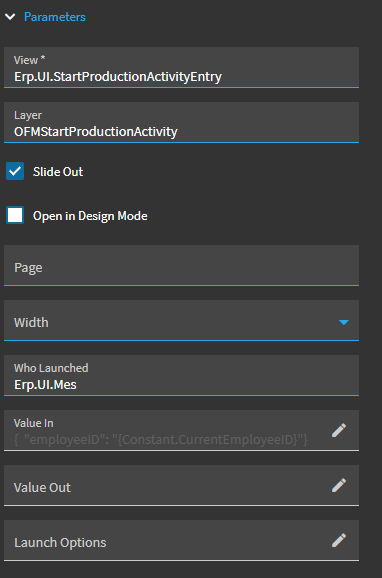The height and width of the screenshot is (578, 382).
Task: Click the Who Launched input field
Action: pos(181,375)
